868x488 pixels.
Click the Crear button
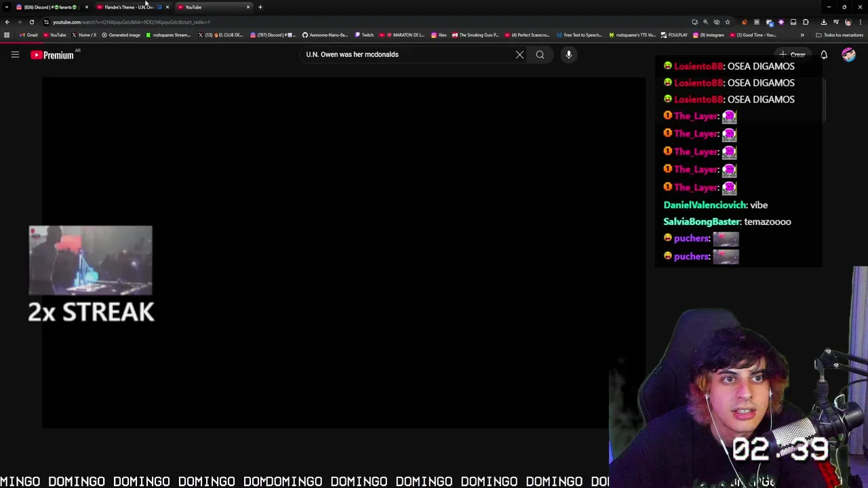point(792,55)
